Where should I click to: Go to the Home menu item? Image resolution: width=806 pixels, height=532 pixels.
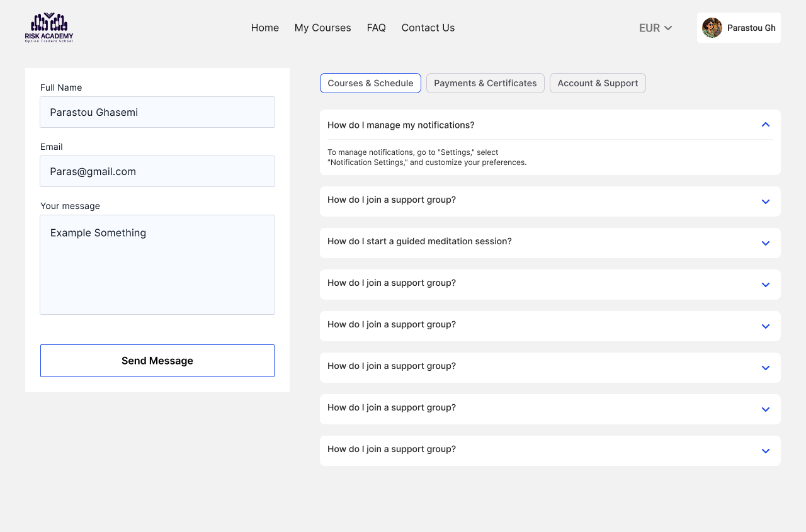click(x=264, y=28)
